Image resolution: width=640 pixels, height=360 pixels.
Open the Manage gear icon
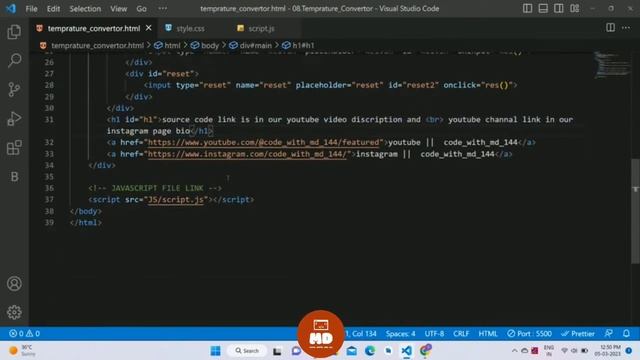tap(14, 312)
